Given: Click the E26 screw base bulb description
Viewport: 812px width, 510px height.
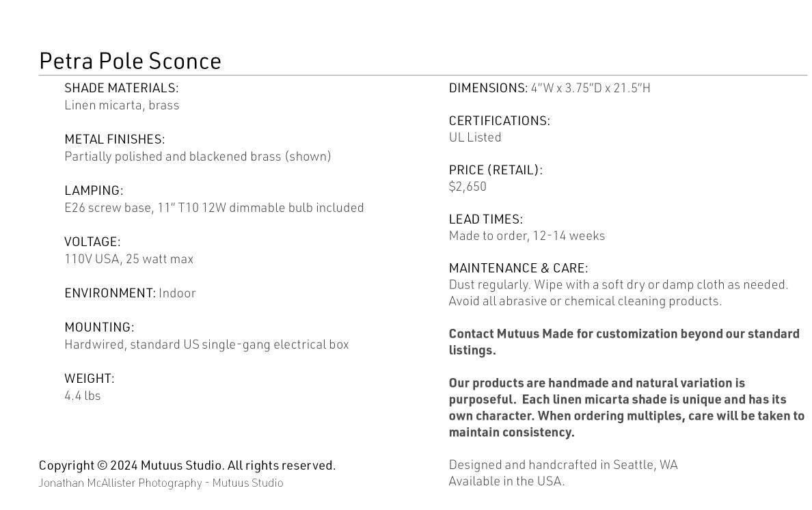Looking at the screenshot, I should point(214,208).
